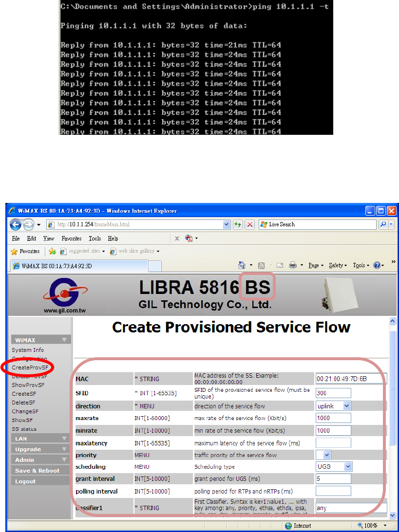Open the Tools menu in menu bar

click(x=95, y=238)
